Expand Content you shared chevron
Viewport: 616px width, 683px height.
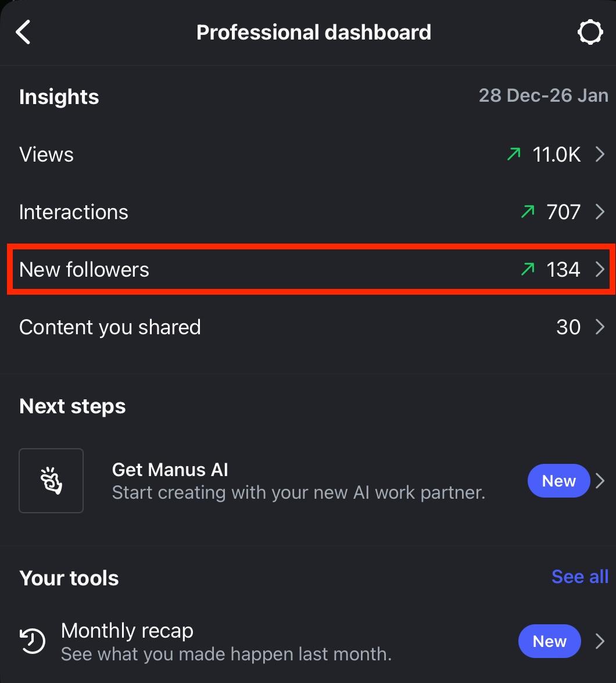pyautogui.click(x=600, y=327)
